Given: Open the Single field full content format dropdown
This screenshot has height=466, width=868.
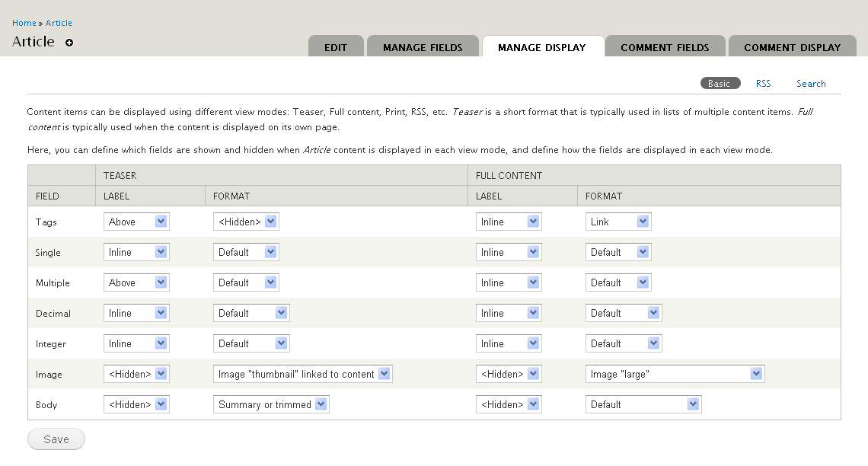Looking at the screenshot, I should click(x=618, y=251).
